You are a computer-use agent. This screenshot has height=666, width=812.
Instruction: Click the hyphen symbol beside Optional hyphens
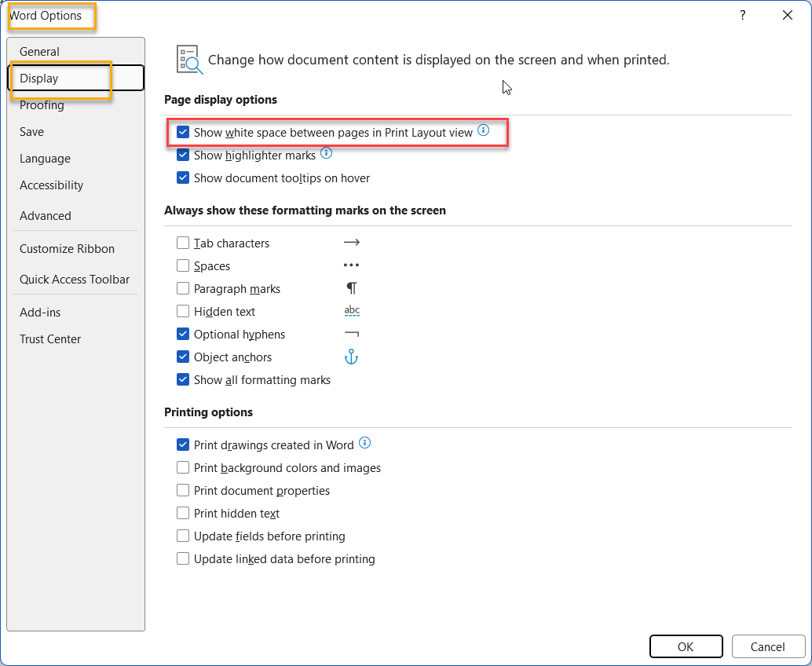tap(352, 334)
